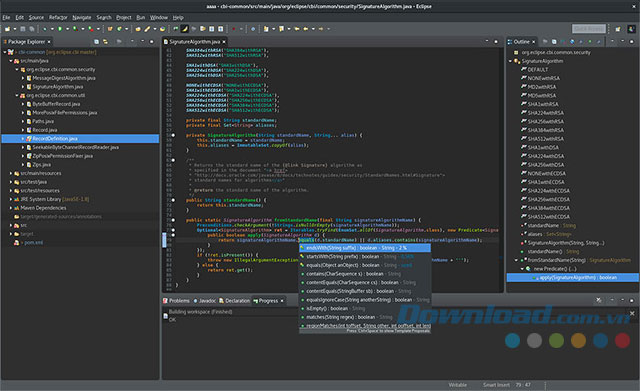Cancel the Building workspace progress entry
The image size is (640, 391).
632,313
